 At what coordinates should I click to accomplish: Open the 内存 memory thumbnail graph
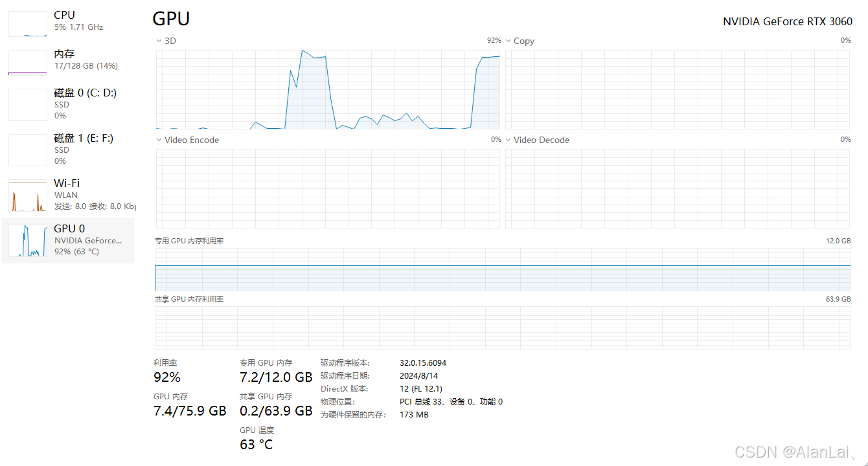coord(28,63)
